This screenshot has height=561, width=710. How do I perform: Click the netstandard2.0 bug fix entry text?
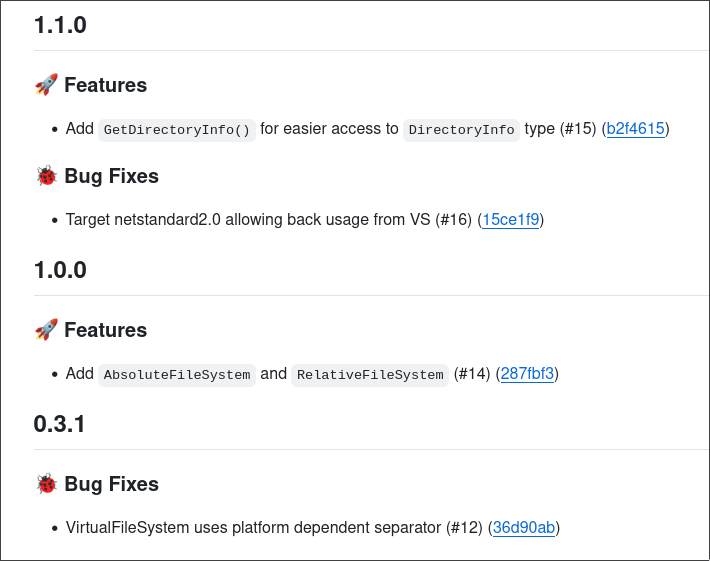pos(250,220)
